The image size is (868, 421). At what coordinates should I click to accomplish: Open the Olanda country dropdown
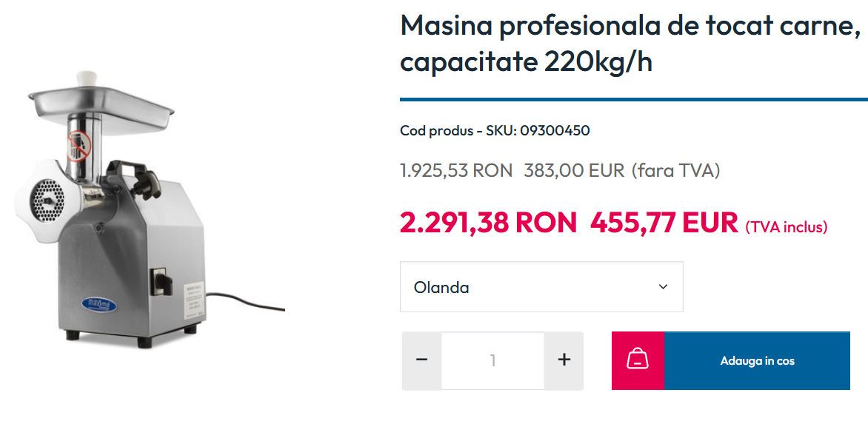(x=541, y=286)
